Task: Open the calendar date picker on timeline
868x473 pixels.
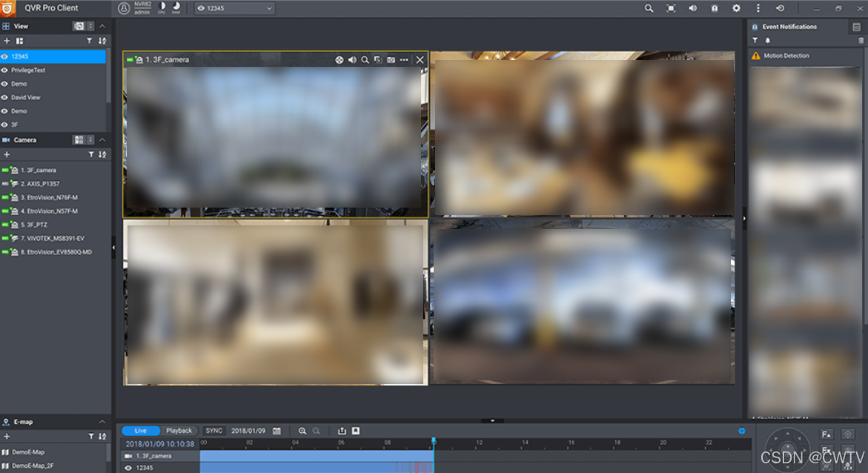Action: pyautogui.click(x=276, y=431)
